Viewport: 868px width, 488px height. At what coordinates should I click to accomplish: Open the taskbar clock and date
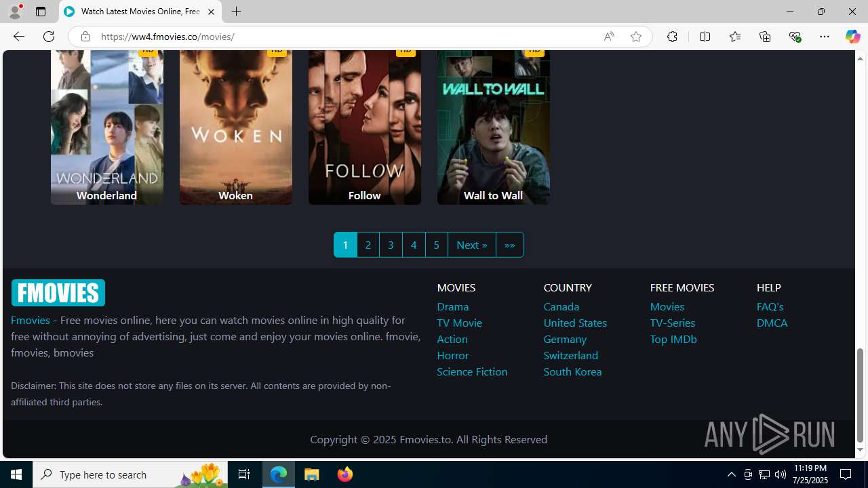pos(810,474)
